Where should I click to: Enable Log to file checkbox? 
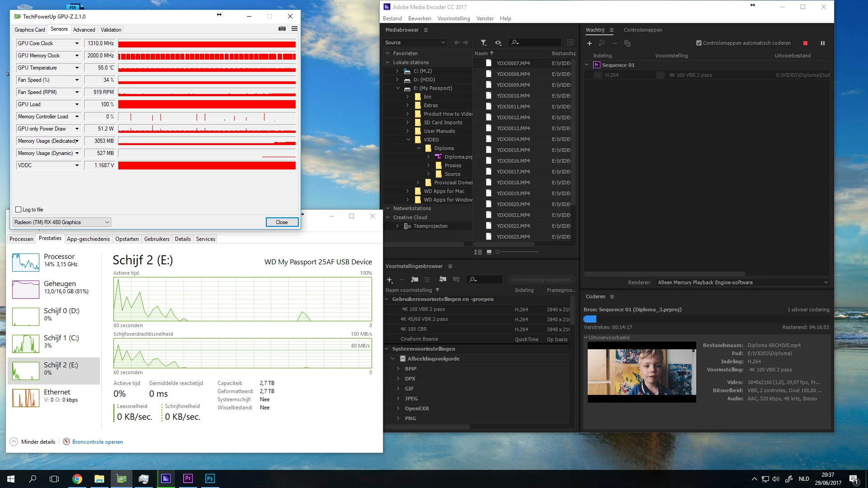[19, 210]
